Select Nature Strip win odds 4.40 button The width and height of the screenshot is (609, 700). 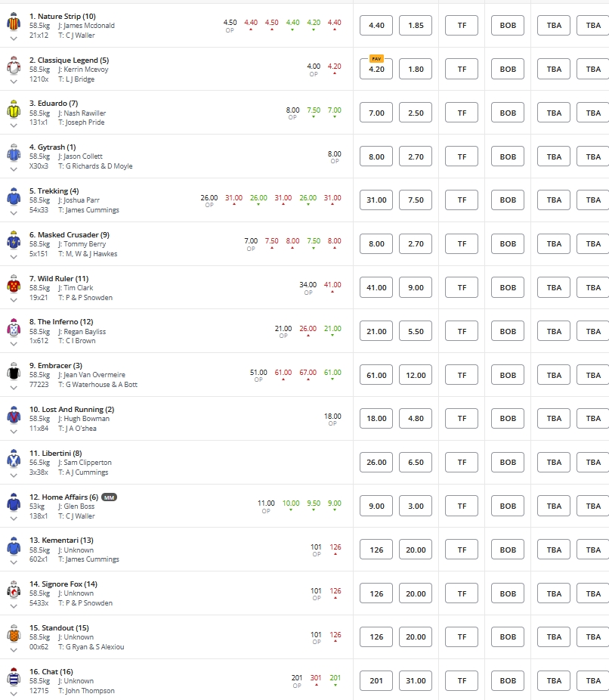376,25
